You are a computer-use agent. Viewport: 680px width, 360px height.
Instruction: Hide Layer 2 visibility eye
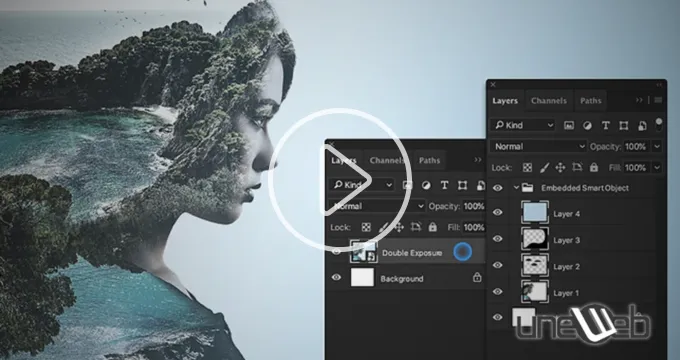[497, 265]
